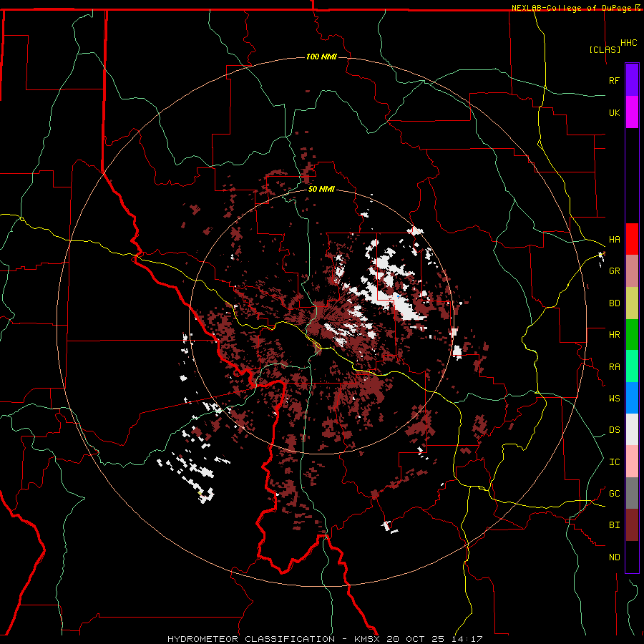Click the BI dark red legend swatch
This screenshot has height=644, width=644.
pos(632,525)
